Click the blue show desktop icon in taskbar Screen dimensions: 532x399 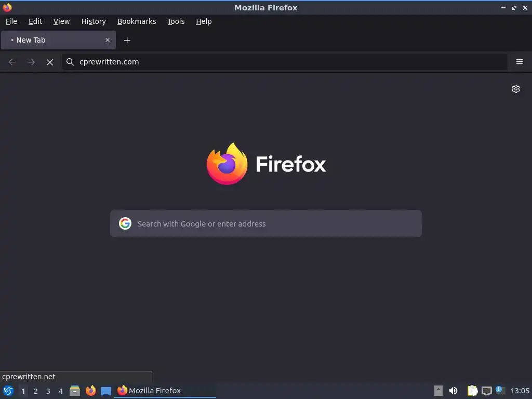[106, 391]
